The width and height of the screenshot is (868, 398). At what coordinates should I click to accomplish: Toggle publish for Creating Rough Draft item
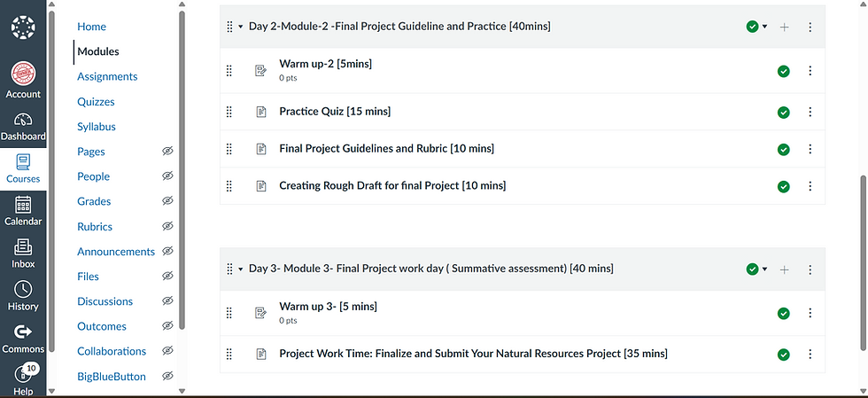(783, 186)
